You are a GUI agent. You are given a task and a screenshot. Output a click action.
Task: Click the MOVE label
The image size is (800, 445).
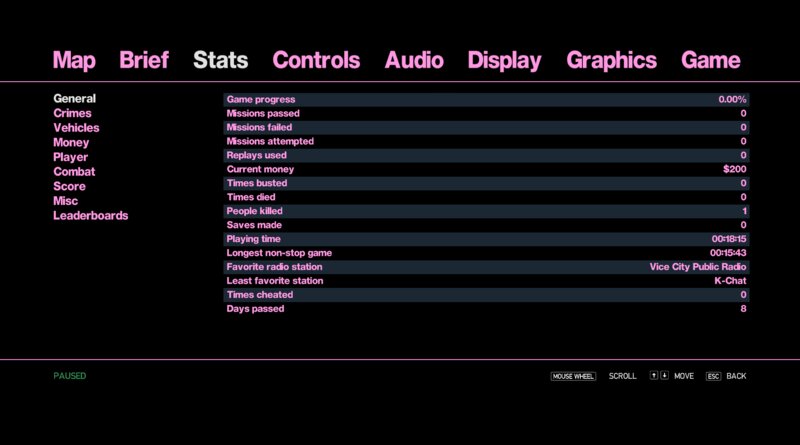684,376
